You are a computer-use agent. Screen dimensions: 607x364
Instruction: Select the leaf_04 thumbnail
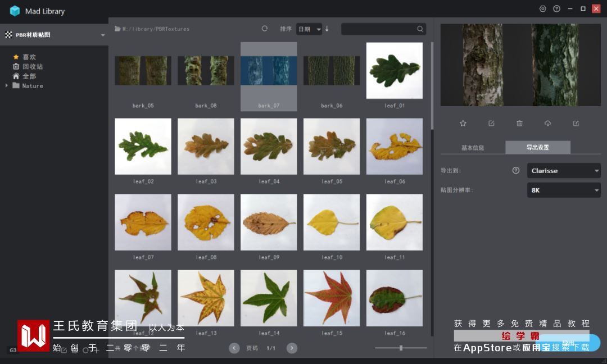click(269, 147)
